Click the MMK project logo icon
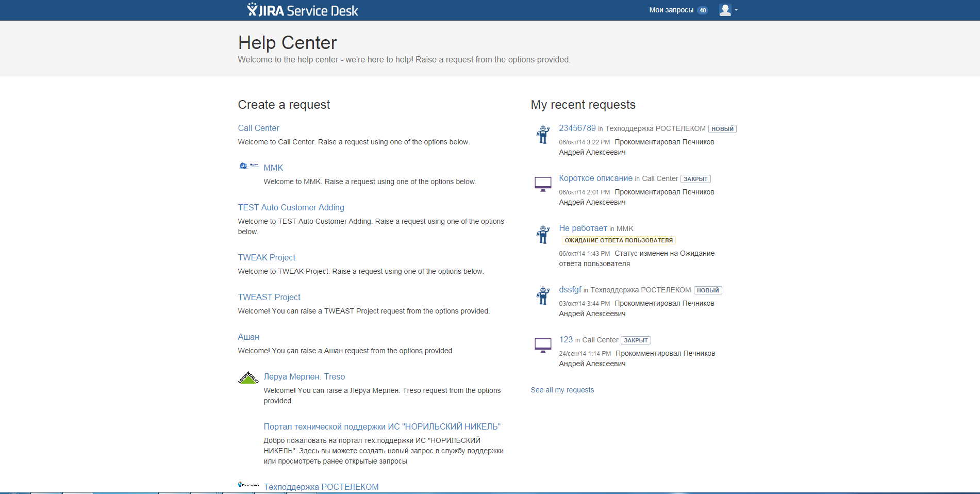 [x=248, y=166]
